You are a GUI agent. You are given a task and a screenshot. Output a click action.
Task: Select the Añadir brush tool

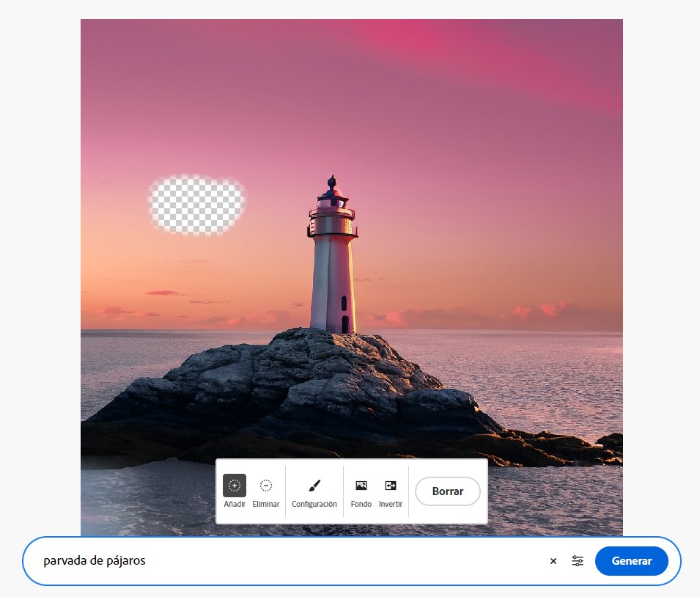(235, 486)
